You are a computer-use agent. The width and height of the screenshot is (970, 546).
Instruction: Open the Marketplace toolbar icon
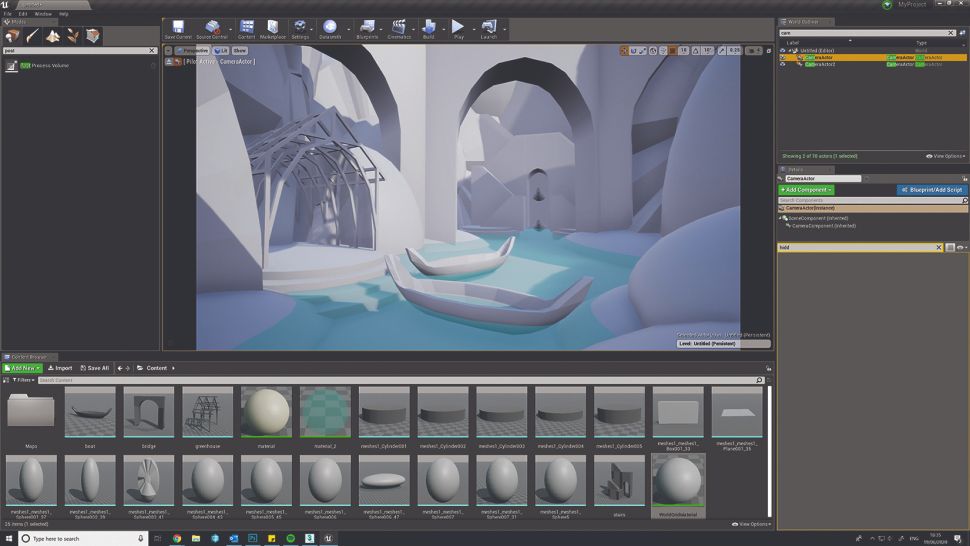[272, 28]
